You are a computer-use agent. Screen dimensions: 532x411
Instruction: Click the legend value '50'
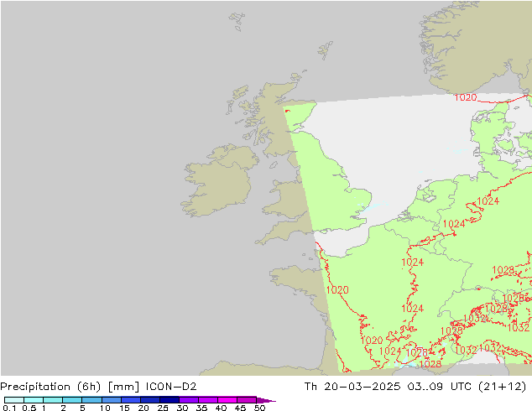(x=259, y=408)
